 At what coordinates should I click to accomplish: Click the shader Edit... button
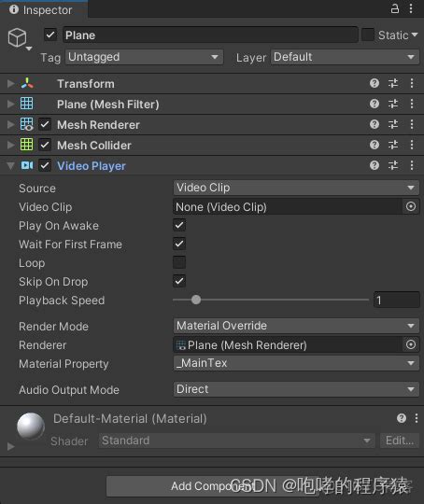(400, 441)
